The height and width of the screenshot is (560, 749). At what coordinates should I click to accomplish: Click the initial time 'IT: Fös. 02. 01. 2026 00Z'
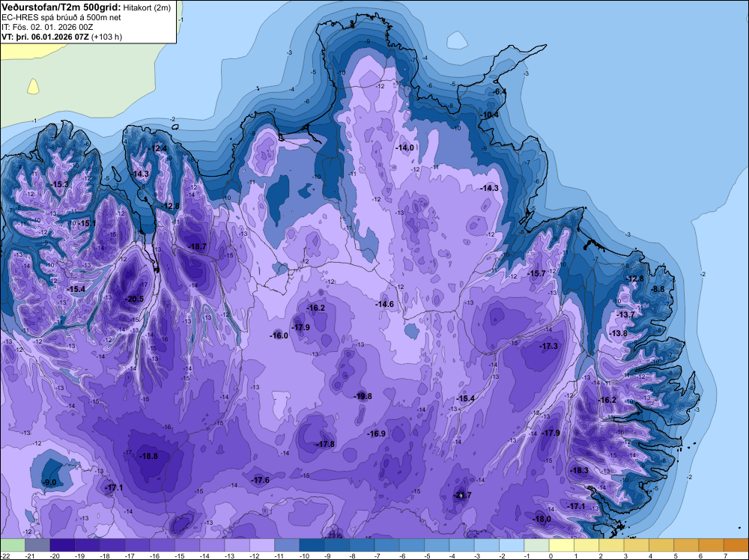[x=47, y=27]
